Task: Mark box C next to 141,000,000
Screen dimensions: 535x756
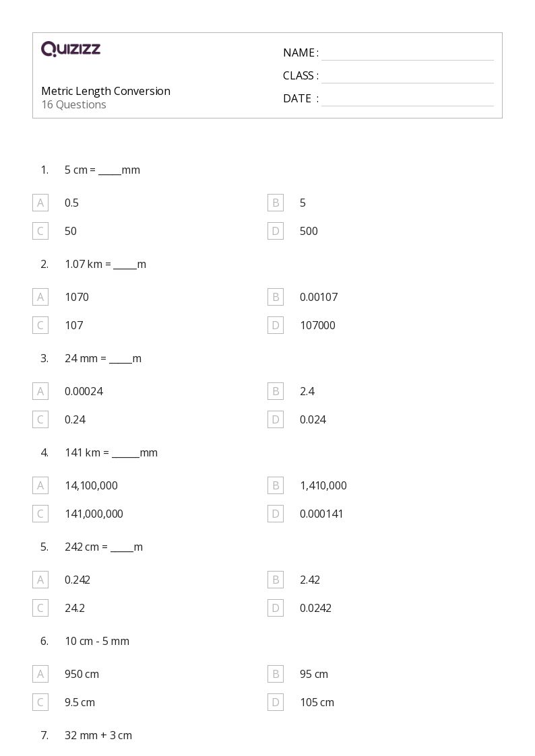Action: [40, 514]
